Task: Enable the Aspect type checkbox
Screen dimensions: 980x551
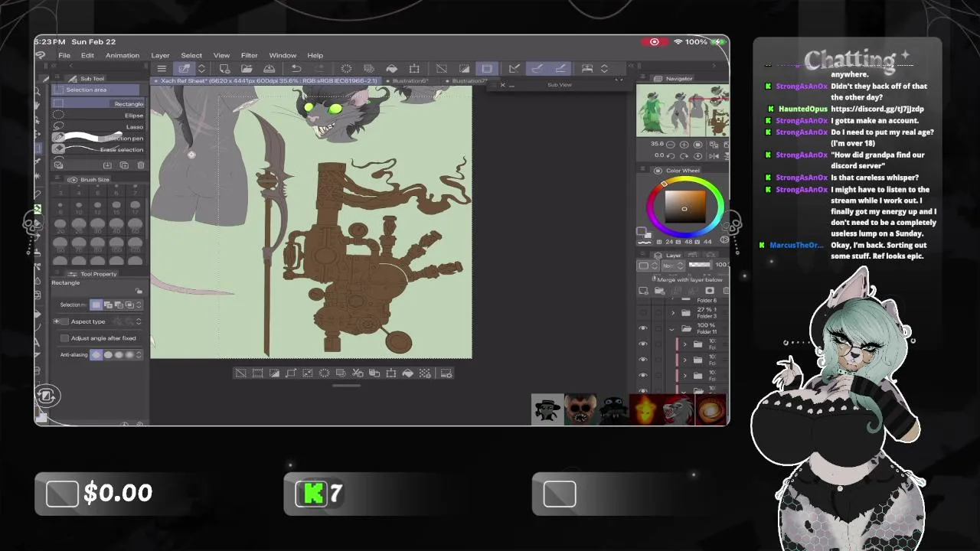Action: point(64,321)
